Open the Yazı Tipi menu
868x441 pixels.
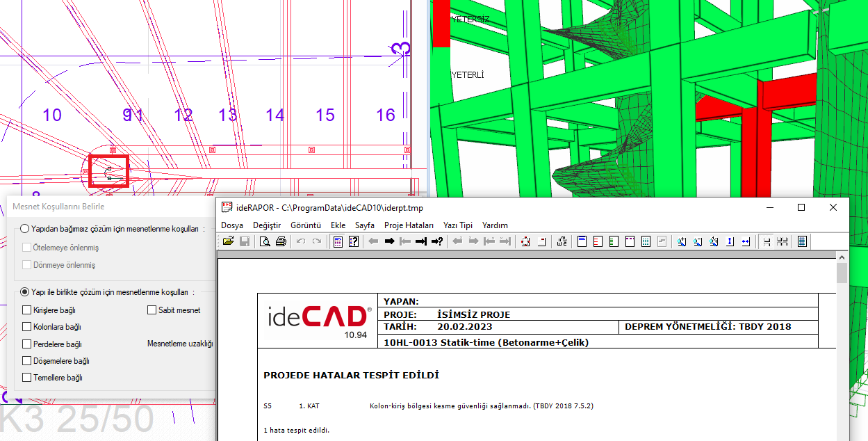pyautogui.click(x=458, y=225)
